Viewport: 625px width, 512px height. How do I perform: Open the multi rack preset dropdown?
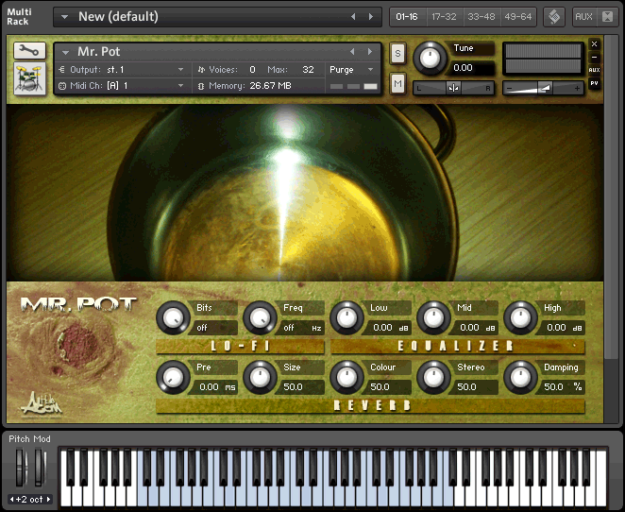pos(65,17)
